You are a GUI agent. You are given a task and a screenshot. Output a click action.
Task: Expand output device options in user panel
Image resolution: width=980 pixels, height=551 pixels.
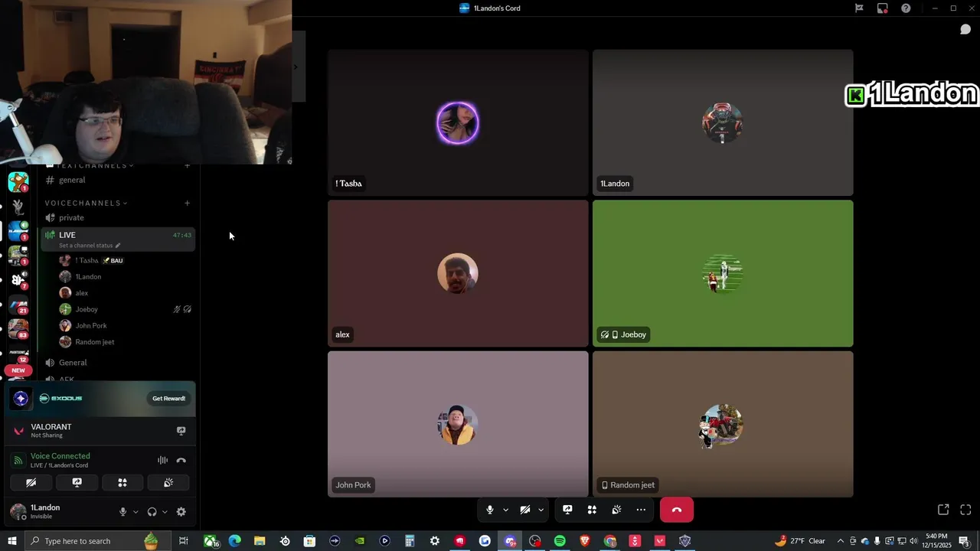(x=165, y=512)
